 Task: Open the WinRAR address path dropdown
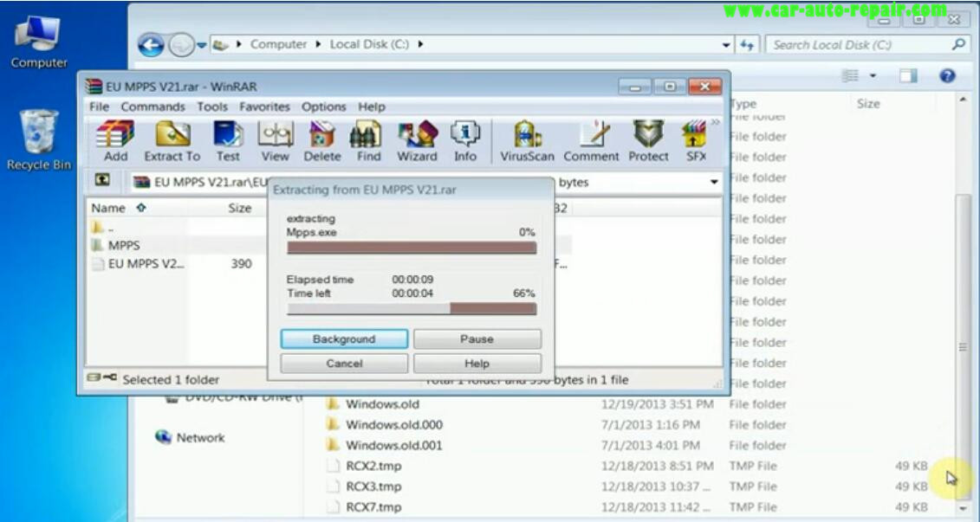[714, 183]
